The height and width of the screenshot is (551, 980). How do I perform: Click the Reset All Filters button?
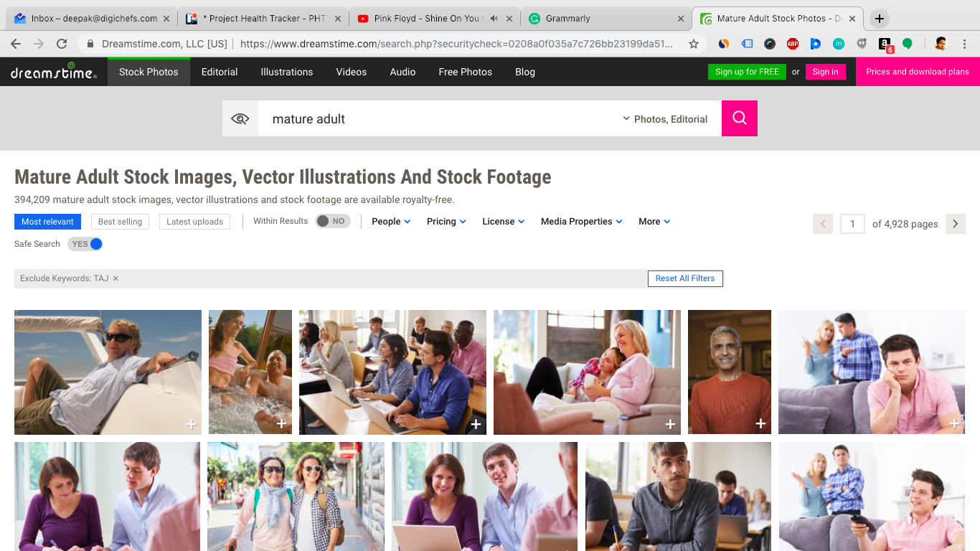pos(684,278)
